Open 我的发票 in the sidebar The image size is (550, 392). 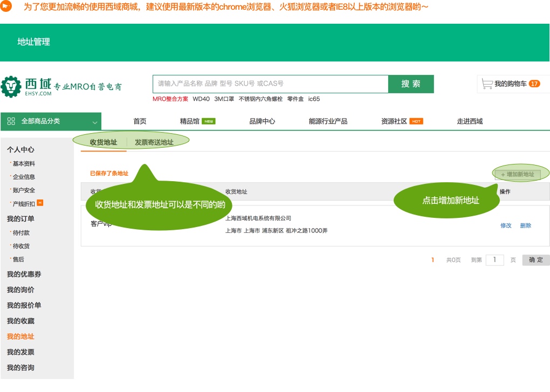tap(20, 352)
